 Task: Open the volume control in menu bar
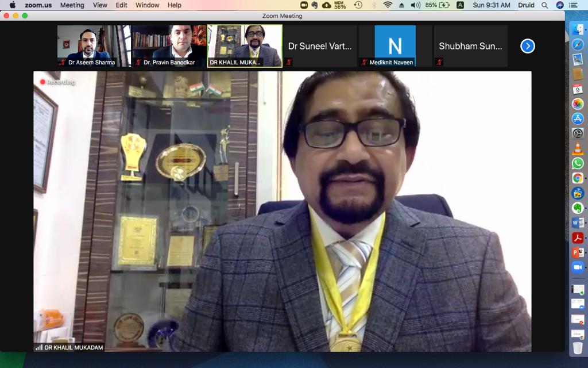(x=415, y=5)
